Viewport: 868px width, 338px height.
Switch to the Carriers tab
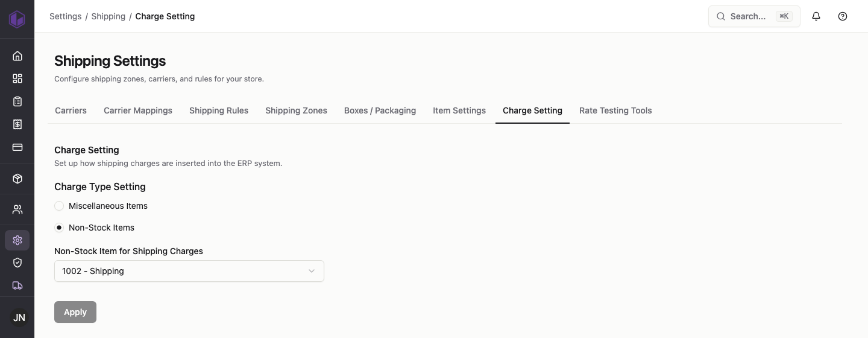[x=71, y=110]
